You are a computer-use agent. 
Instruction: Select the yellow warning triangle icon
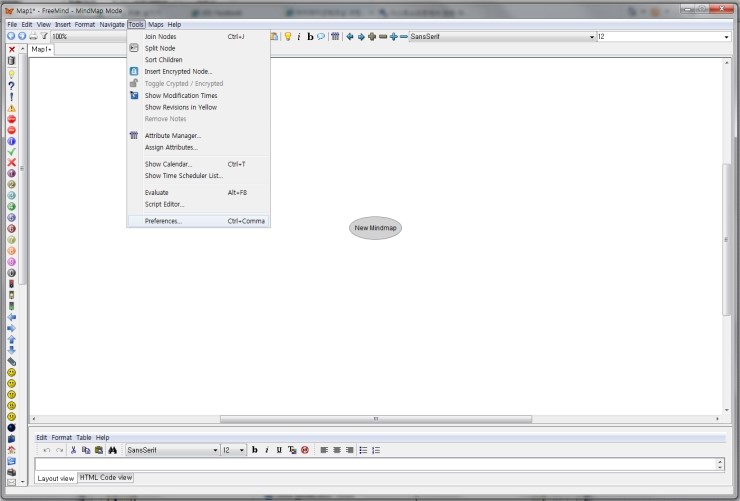[x=11, y=108]
